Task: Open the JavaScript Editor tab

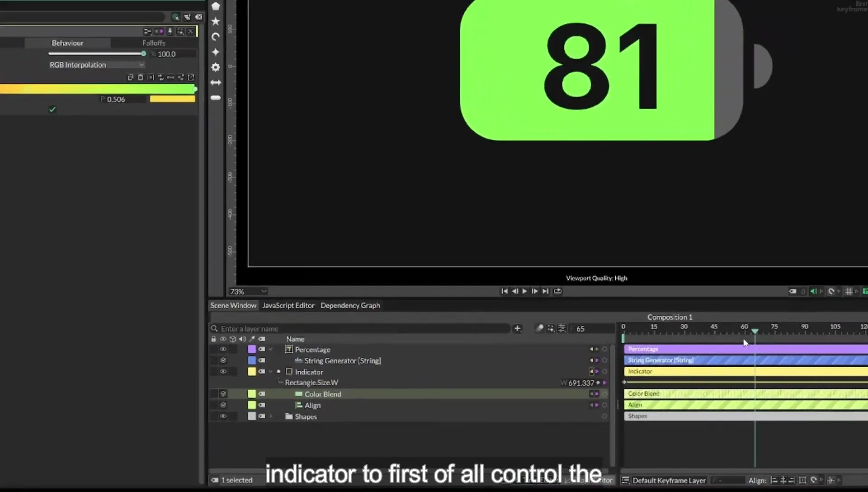Action: (288, 306)
